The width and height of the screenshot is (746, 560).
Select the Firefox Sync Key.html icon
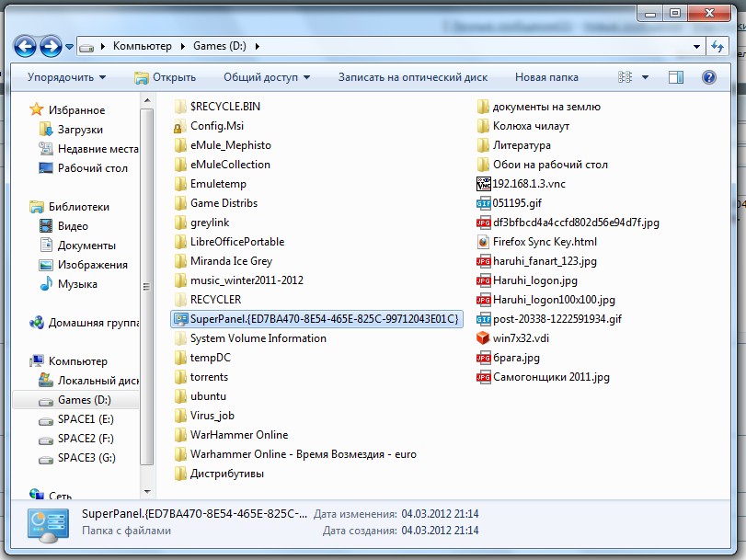483,242
